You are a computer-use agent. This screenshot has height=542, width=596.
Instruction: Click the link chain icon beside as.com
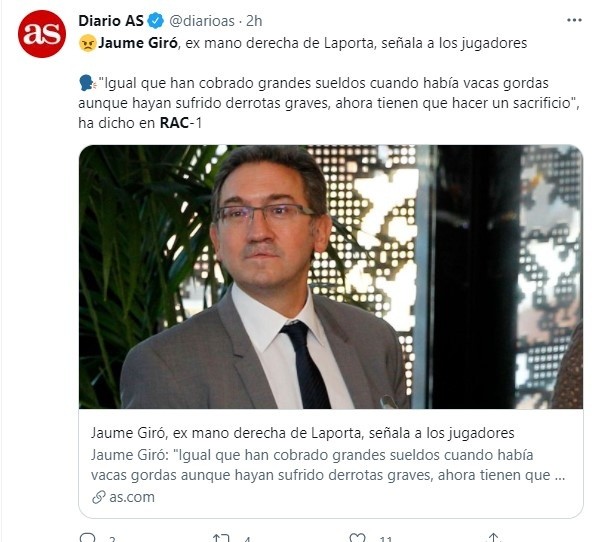click(x=99, y=497)
